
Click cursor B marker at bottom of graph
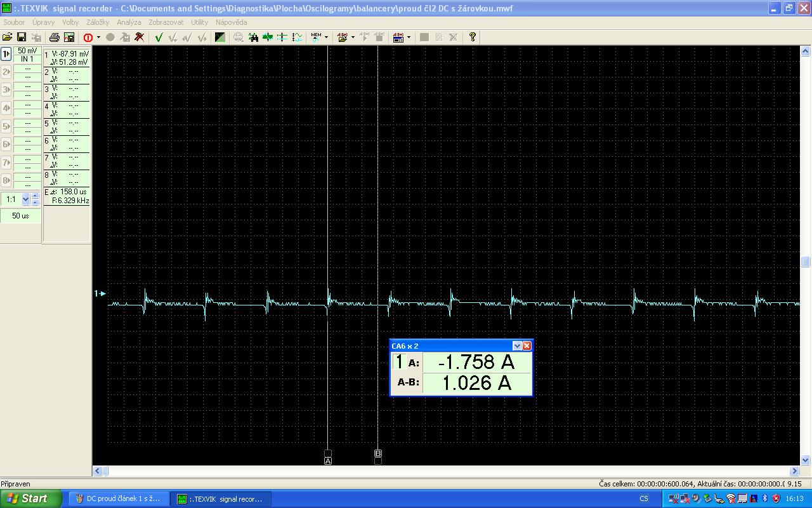pyautogui.click(x=378, y=453)
